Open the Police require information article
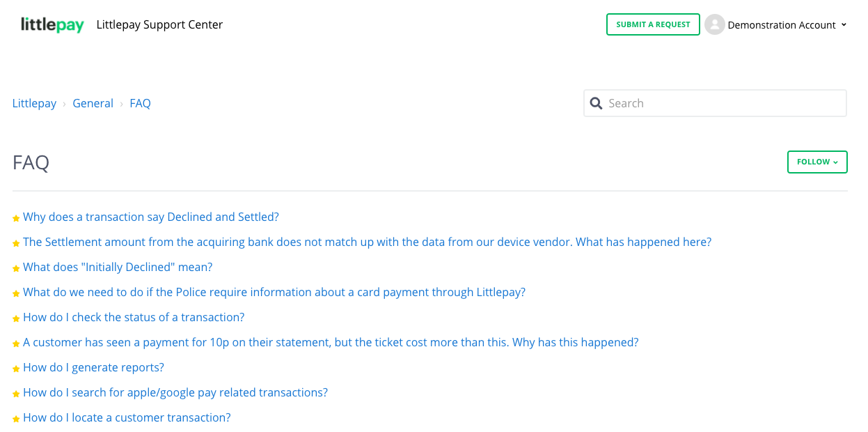 click(274, 292)
